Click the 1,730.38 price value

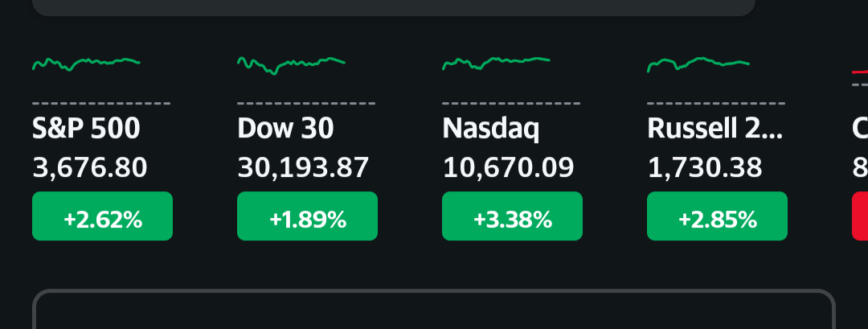(x=705, y=167)
